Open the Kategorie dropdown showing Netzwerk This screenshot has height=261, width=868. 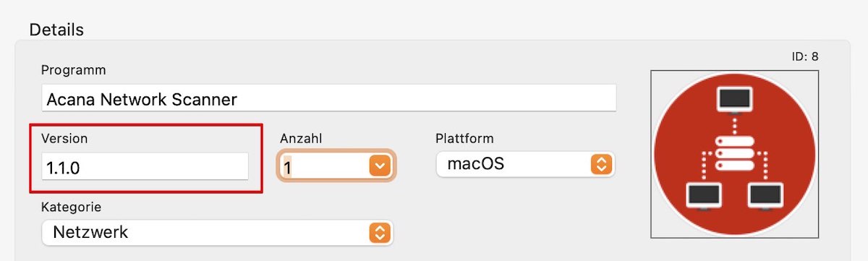(x=218, y=232)
